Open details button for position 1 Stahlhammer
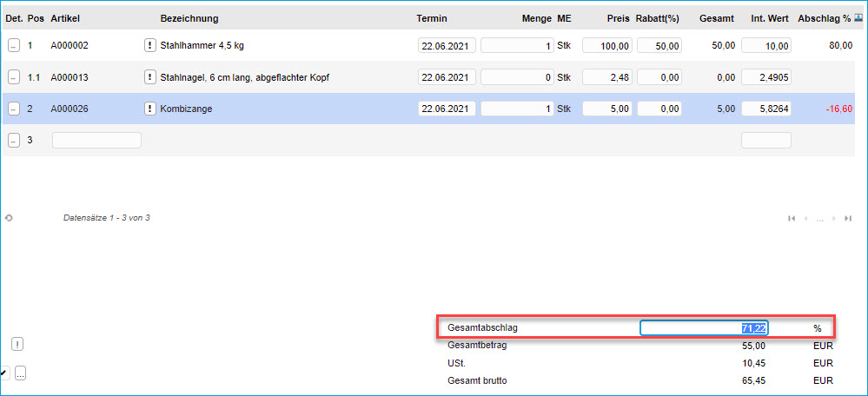Screen dimensions: 868x396 click(x=13, y=45)
